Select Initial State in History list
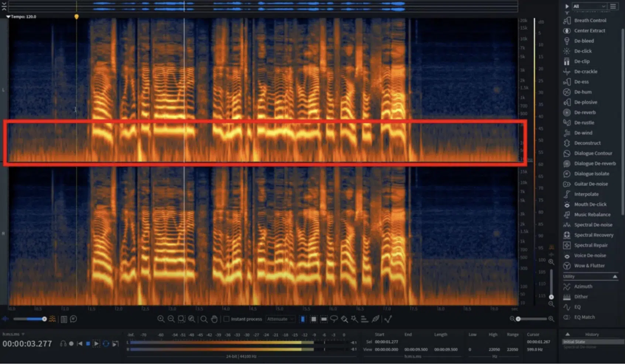This screenshot has height=364, width=625. point(593,342)
